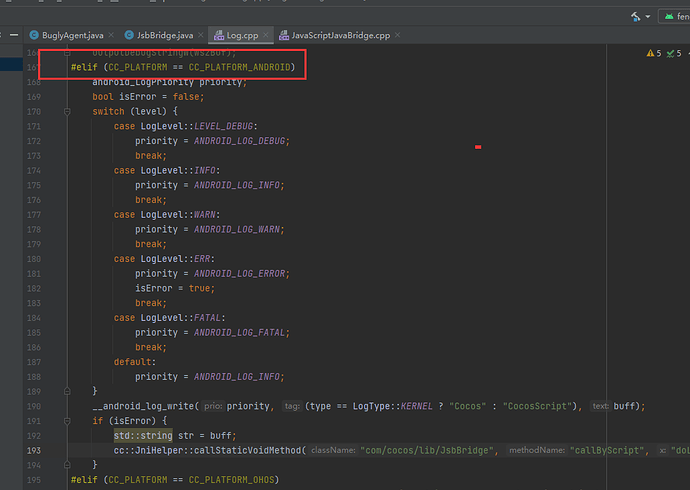Click "case LogLevel::LEVEL_DEBUG:" line
Viewport: 690px width, 490px height.
(186, 126)
